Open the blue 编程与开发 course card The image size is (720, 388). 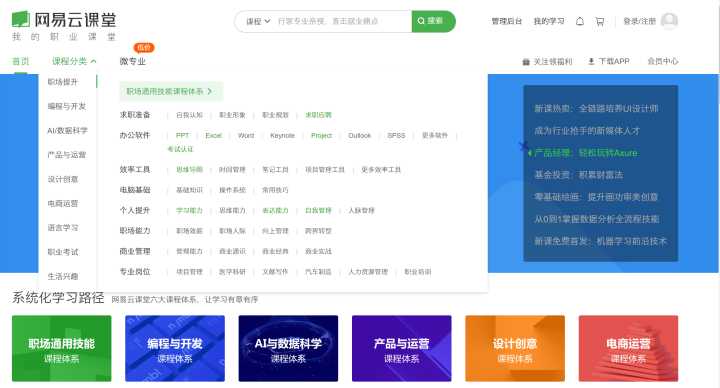click(x=175, y=348)
